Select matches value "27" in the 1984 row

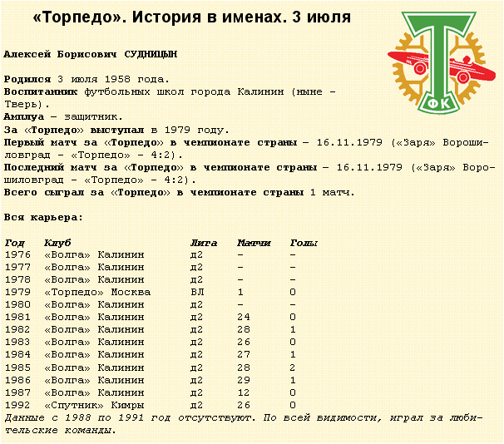pyautogui.click(x=244, y=355)
